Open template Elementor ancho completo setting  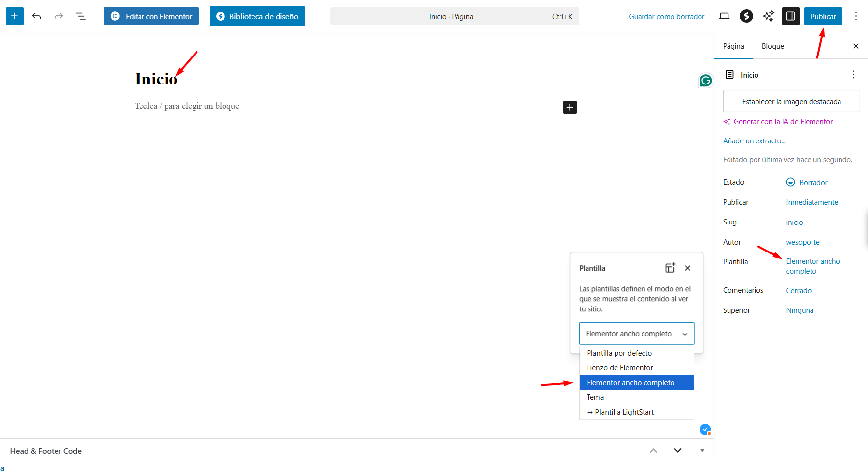(x=813, y=266)
